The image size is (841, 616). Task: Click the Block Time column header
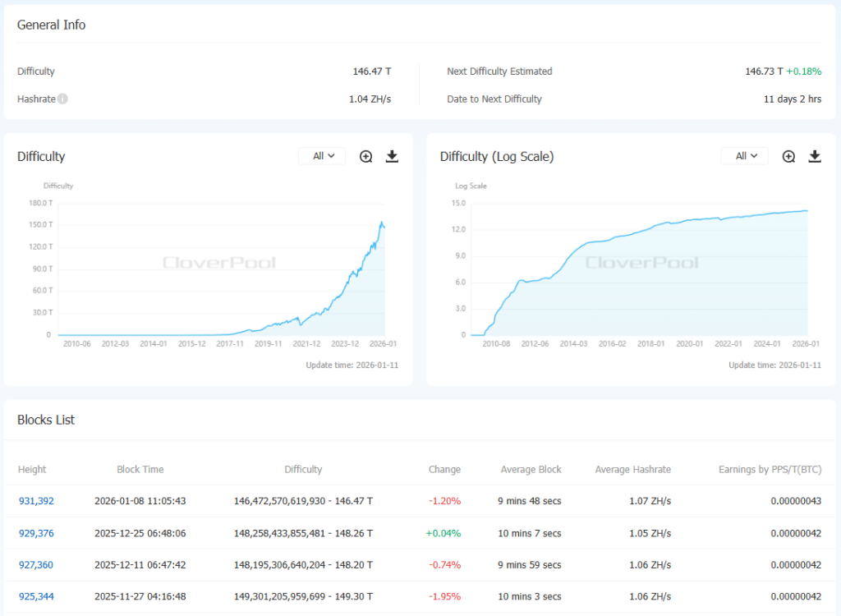point(140,470)
